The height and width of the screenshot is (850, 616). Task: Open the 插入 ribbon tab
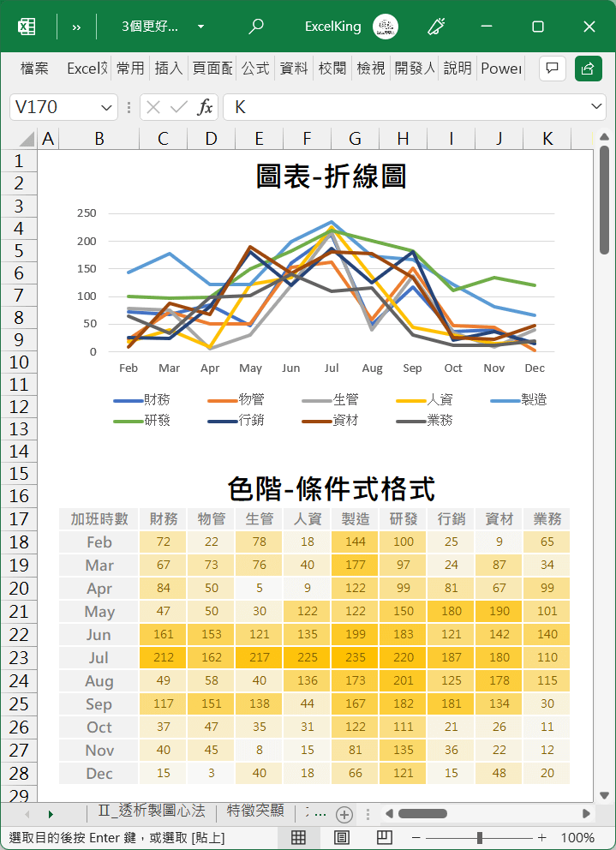pyautogui.click(x=169, y=69)
